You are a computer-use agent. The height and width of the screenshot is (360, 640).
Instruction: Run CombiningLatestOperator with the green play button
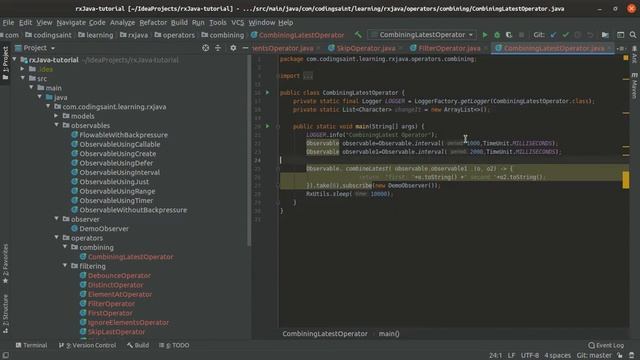tap(484, 35)
